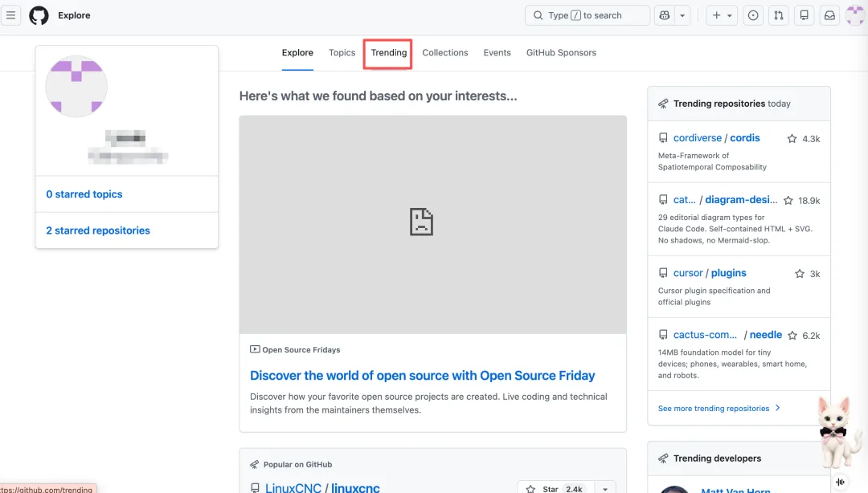Open the user avatar menu in header

pos(855,15)
